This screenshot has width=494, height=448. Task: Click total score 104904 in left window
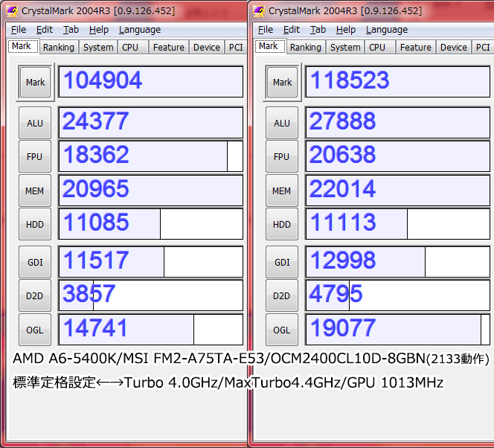[x=151, y=82]
